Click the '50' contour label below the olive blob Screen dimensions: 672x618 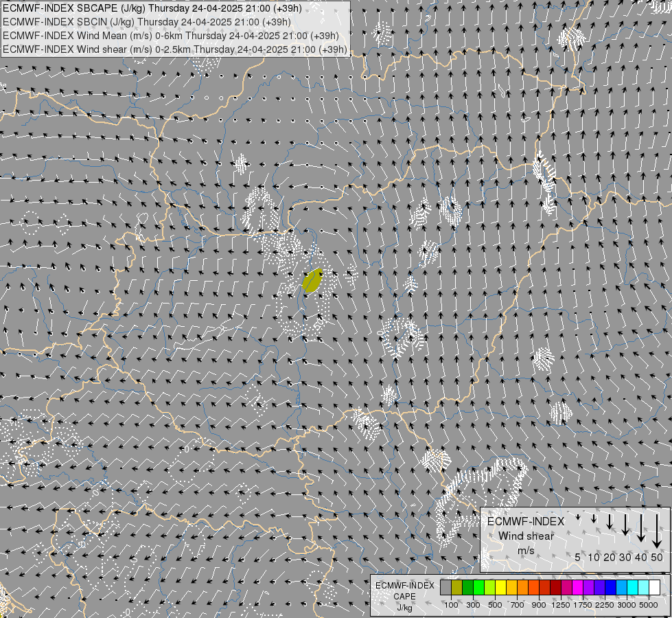coord(318,324)
